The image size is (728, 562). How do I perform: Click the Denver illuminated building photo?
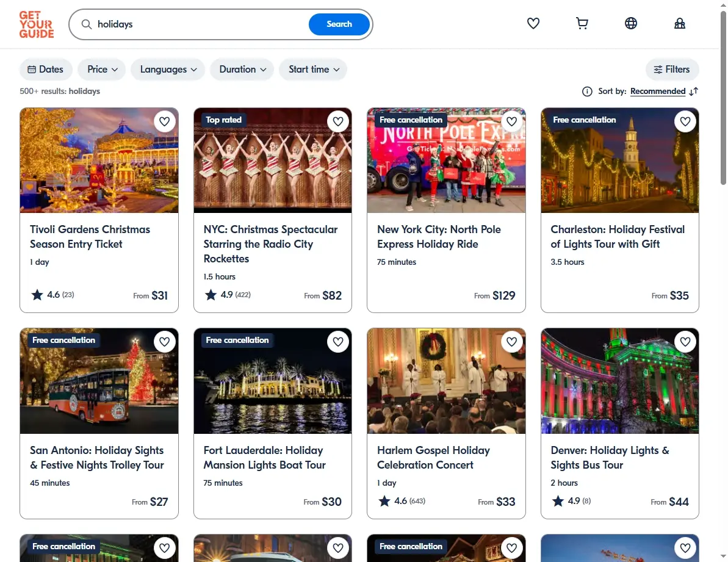click(620, 381)
